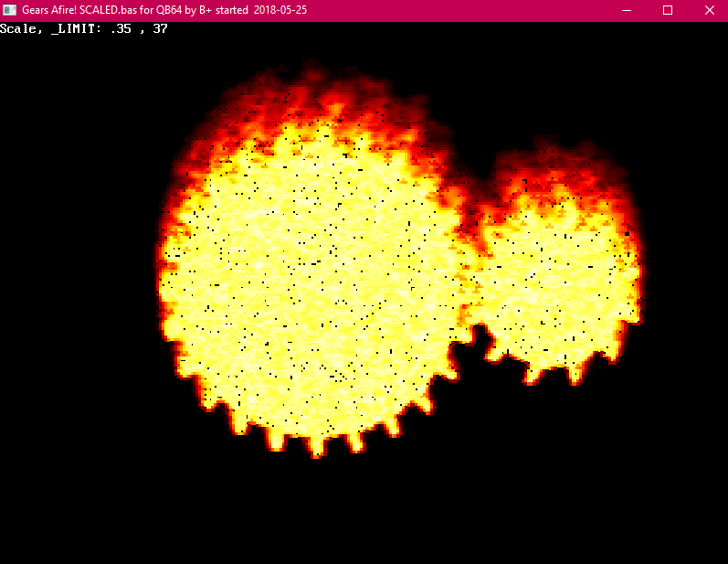Open the window system menu icon
The image size is (728, 564).
click(x=10, y=9)
